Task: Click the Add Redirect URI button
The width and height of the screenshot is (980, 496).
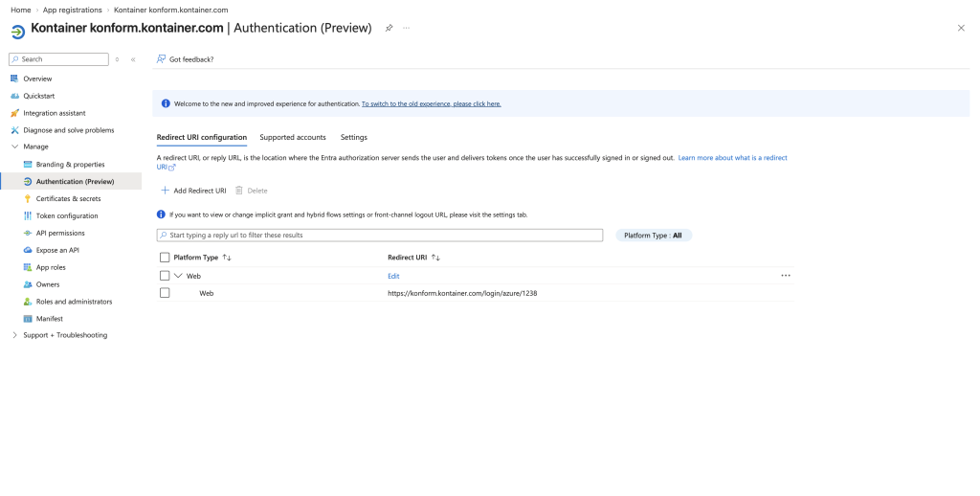Action: click(x=193, y=191)
